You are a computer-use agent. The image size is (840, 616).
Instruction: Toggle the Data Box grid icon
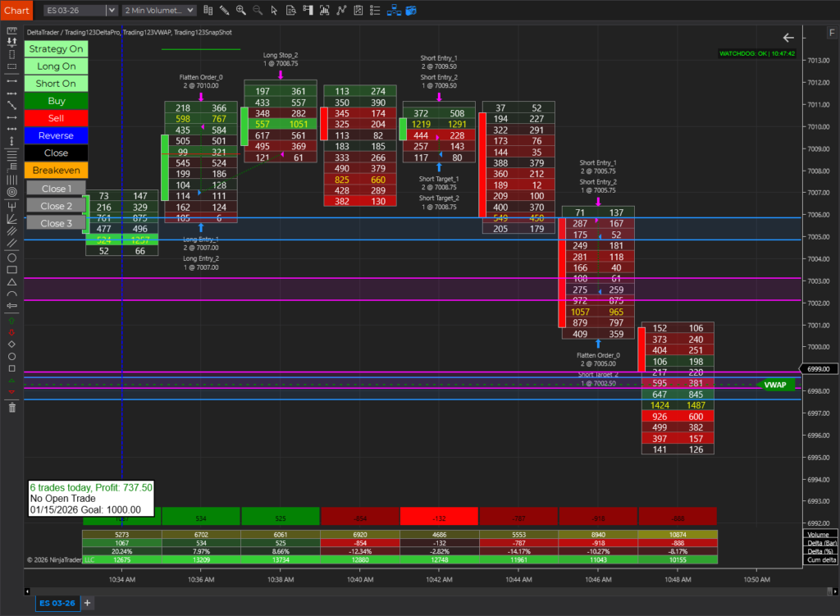208,10
